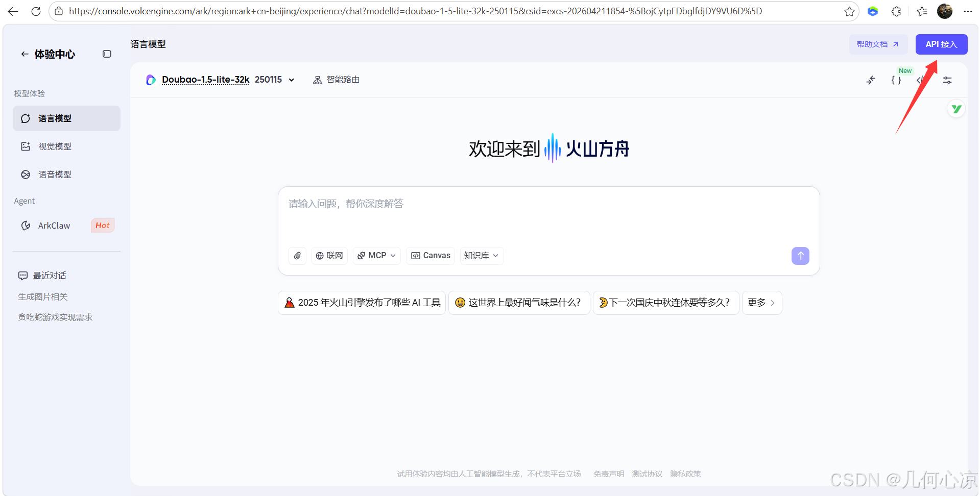Click the lock site info icon
This screenshot has height=496, width=980.
(59, 11)
